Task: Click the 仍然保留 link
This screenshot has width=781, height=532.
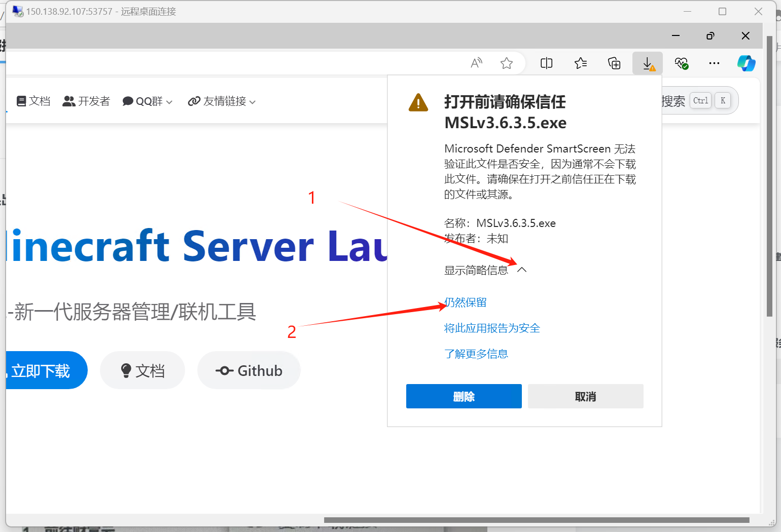Action: tap(466, 302)
